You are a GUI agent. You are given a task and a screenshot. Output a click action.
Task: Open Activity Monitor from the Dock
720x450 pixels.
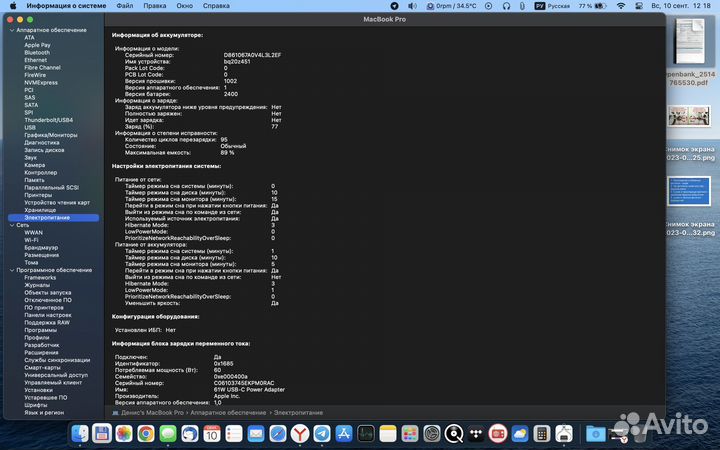point(366,433)
